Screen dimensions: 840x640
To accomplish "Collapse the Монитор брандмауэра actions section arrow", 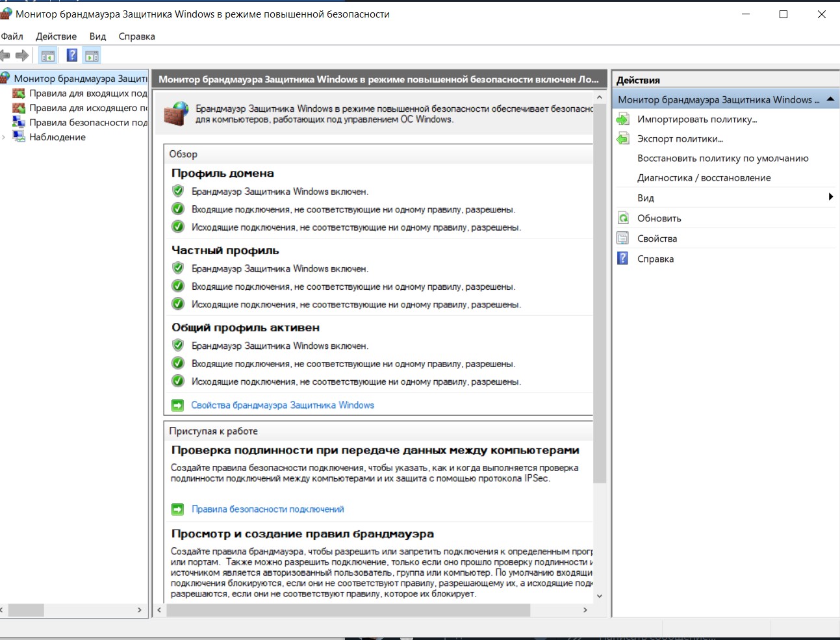I will coord(830,99).
